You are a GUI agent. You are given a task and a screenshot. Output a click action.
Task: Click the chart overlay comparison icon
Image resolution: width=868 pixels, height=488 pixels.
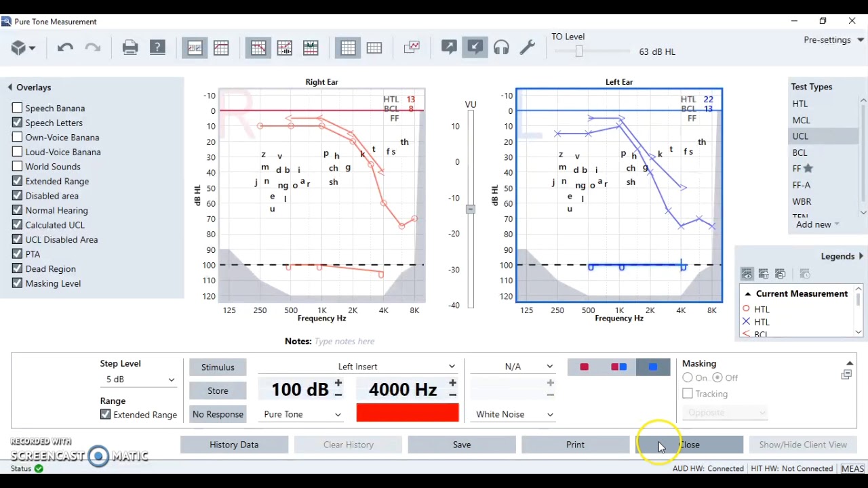pos(412,48)
